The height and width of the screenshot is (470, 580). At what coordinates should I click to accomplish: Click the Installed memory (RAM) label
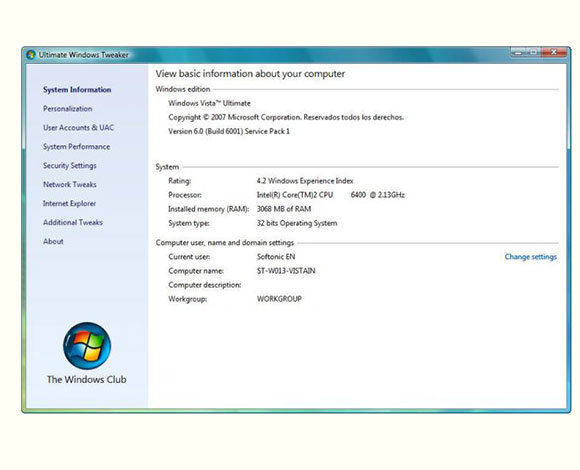pyautogui.click(x=209, y=209)
